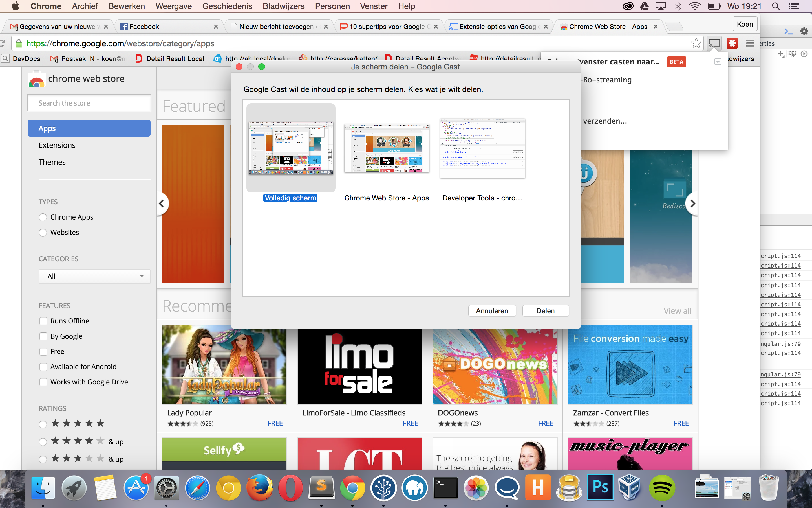This screenshot has height=508, width=812.
Task: Open the Postvak IN bookmark
Action: click(x=87, y=59)
